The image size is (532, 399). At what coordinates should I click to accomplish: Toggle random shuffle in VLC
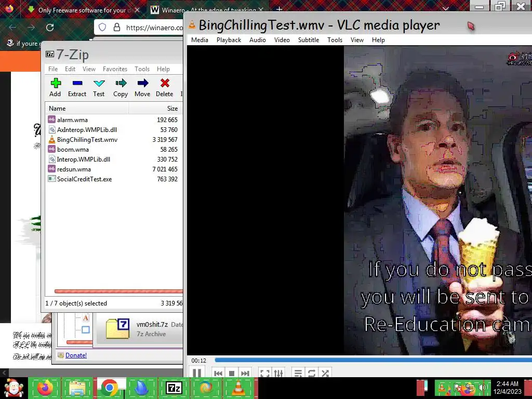[325, 373]
